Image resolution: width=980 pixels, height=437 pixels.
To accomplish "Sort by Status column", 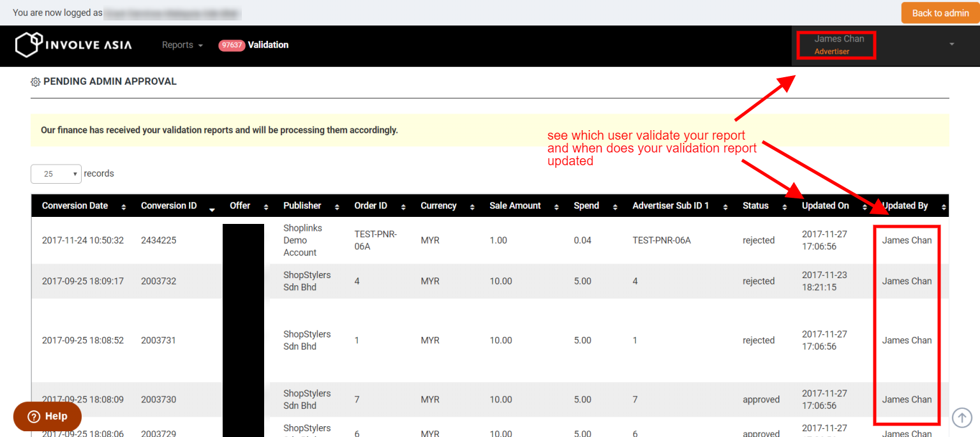I will pos(764,205).
